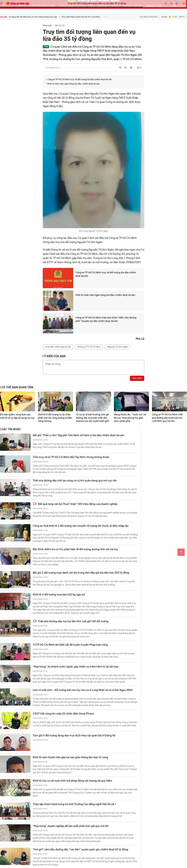Viewport: 187px width, 868px height.
Task: Open headline 'Núp bóng du khách nước ngoài'
Action: [x=76, y=666]
